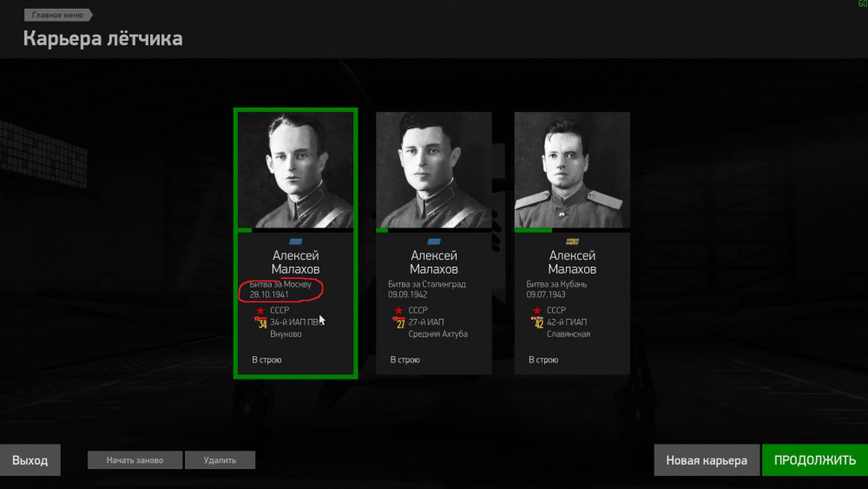Image resolution: width=868 pixels, height=489 pixels.
Task: Click Битва за Сталинград career text
Action: 427,284
